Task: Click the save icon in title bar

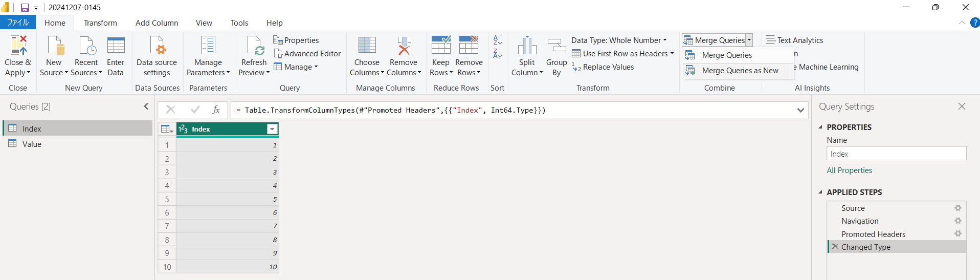Action: pos(25,8)
